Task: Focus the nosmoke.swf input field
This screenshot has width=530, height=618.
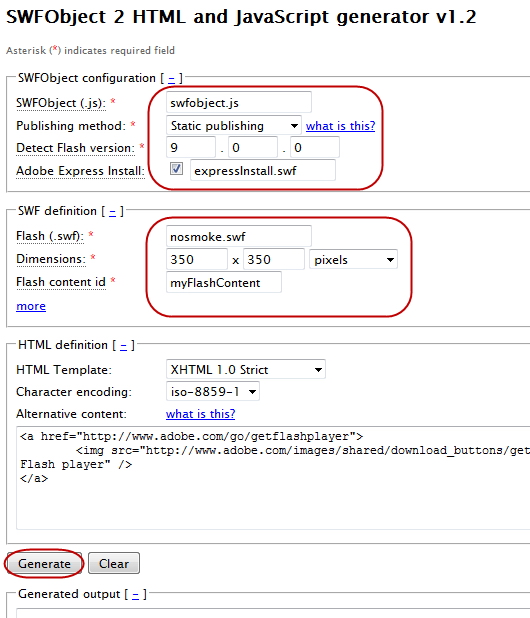Action: (x=239, y=236)
